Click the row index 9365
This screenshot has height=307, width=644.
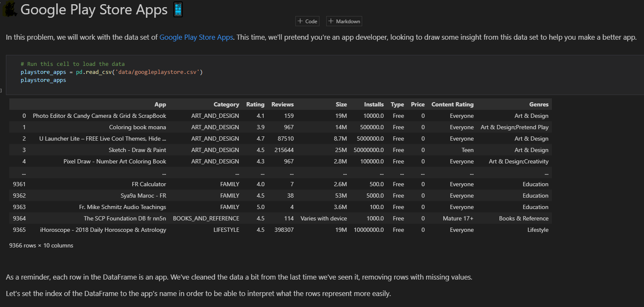point(19,230)
